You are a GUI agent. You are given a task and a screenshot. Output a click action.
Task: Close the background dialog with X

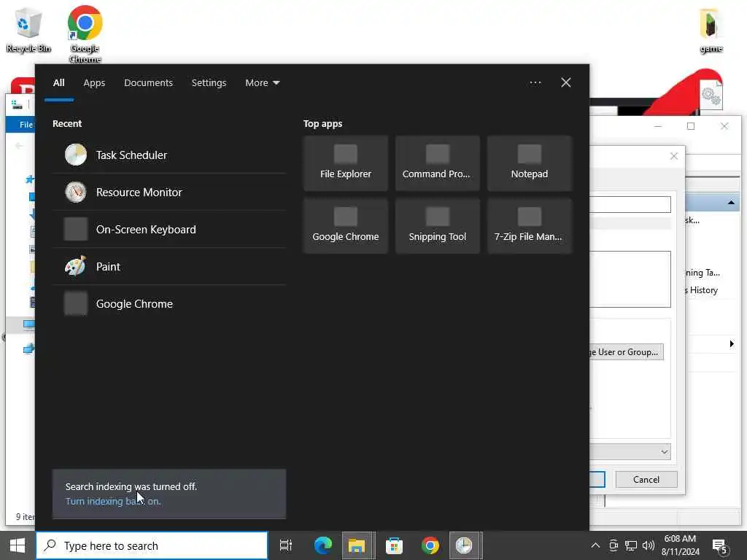(x=673, y=156)
